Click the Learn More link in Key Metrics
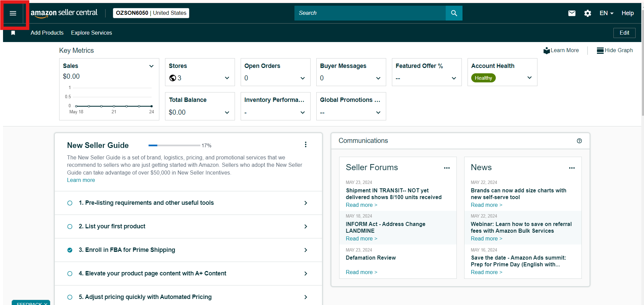The height and width of the screenshot is (305, 644). click(x=565, y=50)
